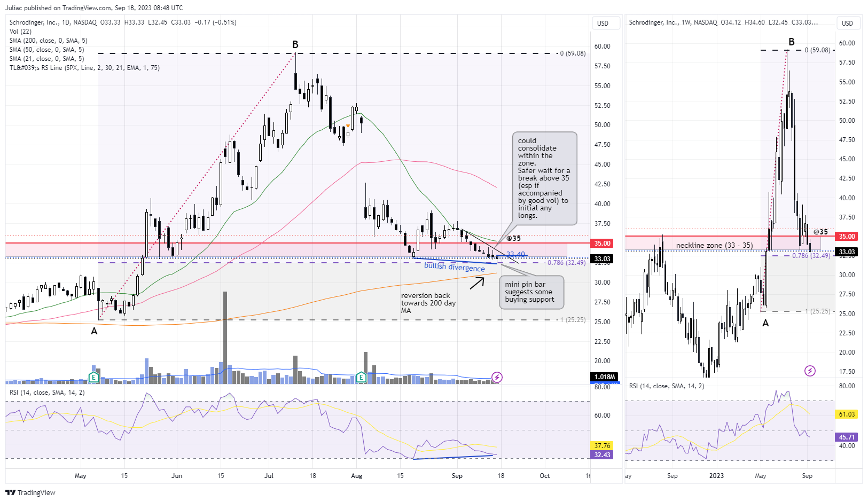This screenshot has height=502, width=868.
Task: Click the SMA (200, close, 0, SMA, 5) legend
Action: (x=48, y=41)
